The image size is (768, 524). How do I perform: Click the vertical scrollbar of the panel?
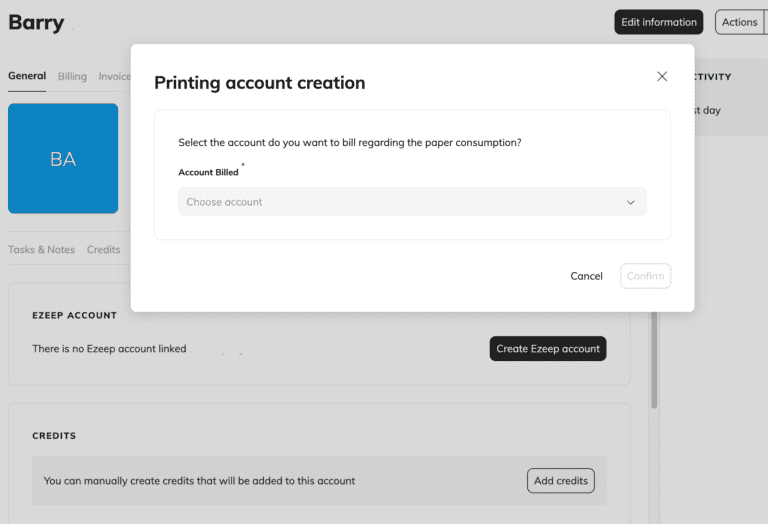[654, 360]
